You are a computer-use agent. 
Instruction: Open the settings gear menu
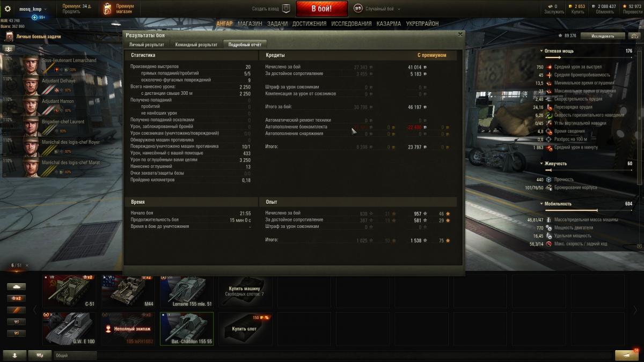(x=8, y=9)
